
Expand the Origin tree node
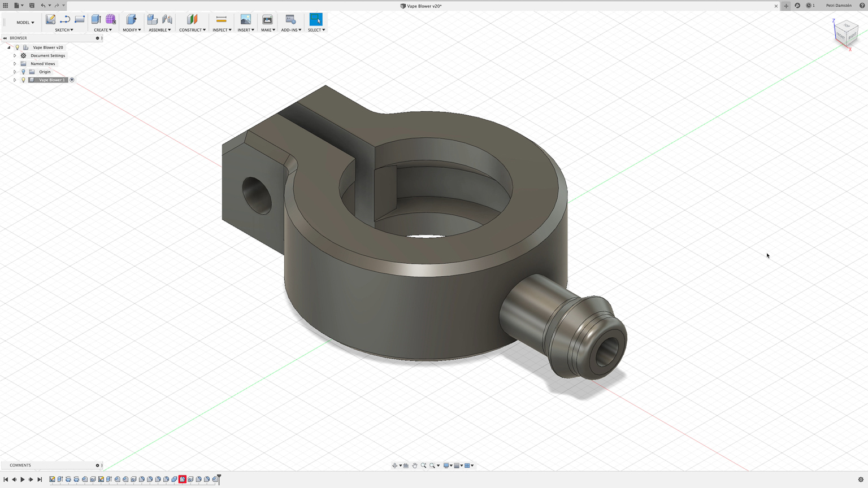[15, 72]
